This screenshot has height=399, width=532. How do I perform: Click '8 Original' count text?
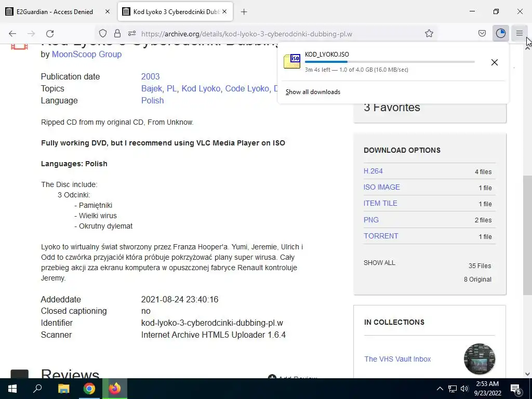[477, 279]
